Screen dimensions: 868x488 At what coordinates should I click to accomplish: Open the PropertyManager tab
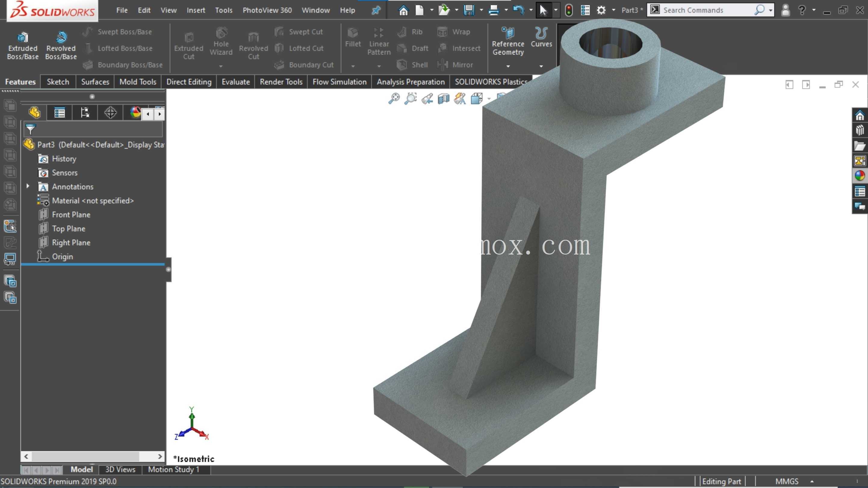click(60, 113)
